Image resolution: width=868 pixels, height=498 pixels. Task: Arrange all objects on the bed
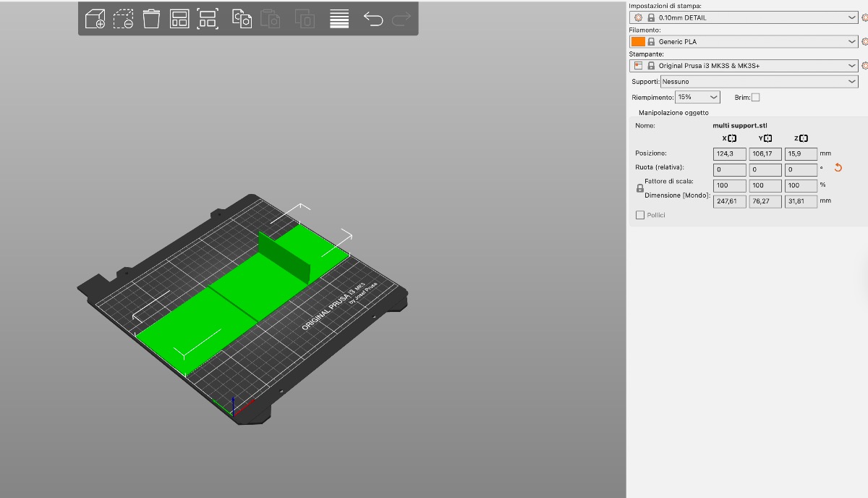tap(179, 20)
